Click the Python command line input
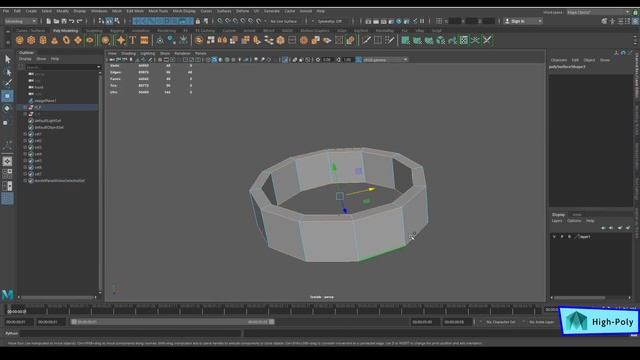Viewport: 640px width, 360px height. coord(131,333)
